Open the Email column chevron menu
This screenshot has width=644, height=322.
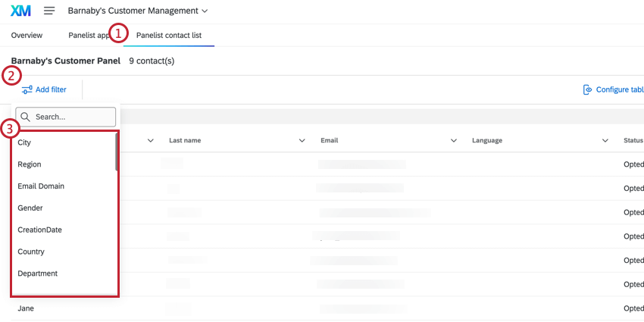453,140
